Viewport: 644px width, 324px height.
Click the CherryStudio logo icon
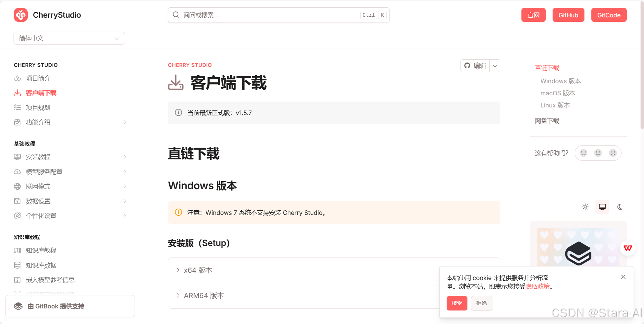21,15
